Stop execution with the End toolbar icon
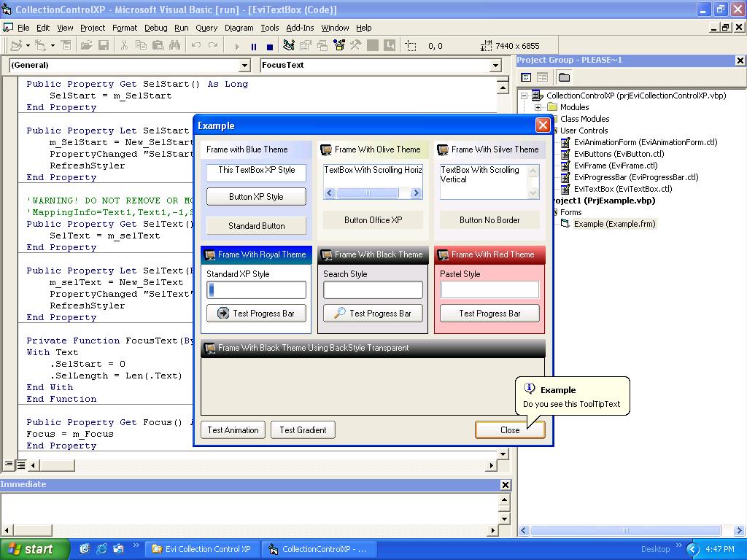 point(269,46)
